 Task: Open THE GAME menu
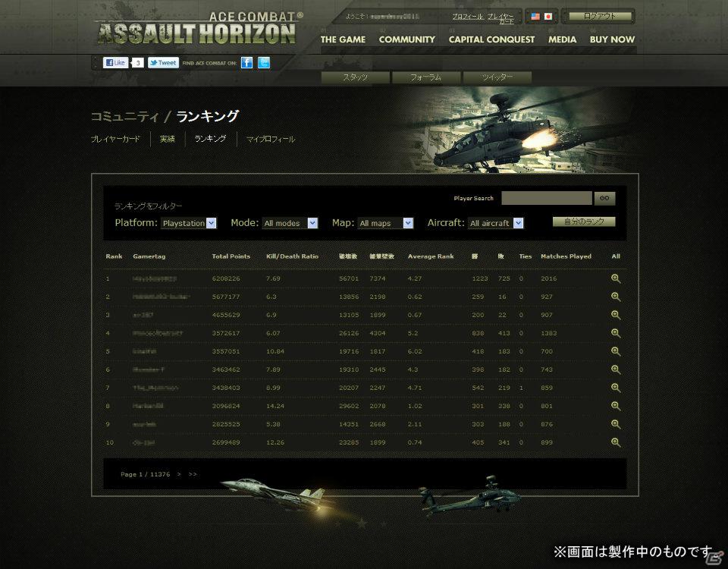[x=343, y=39]
